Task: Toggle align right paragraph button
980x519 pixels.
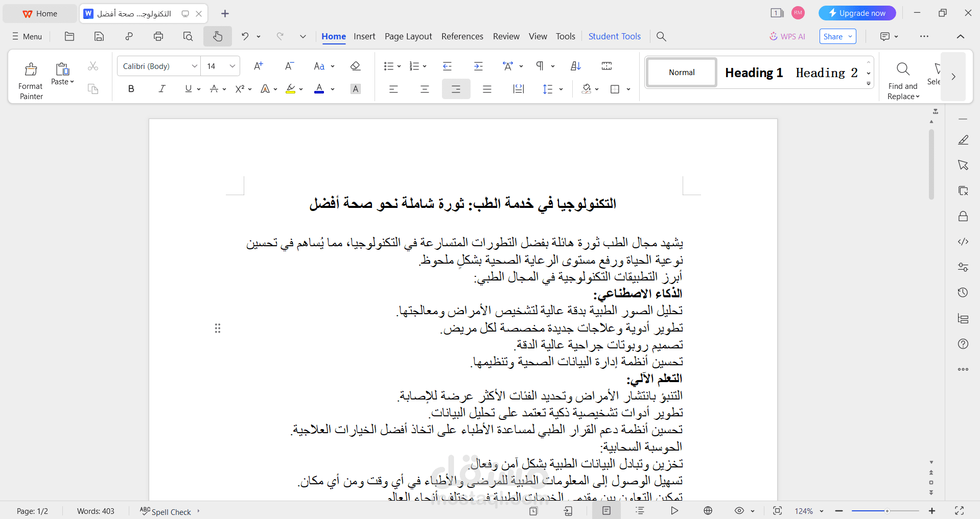Action: (x=456, y=89)
